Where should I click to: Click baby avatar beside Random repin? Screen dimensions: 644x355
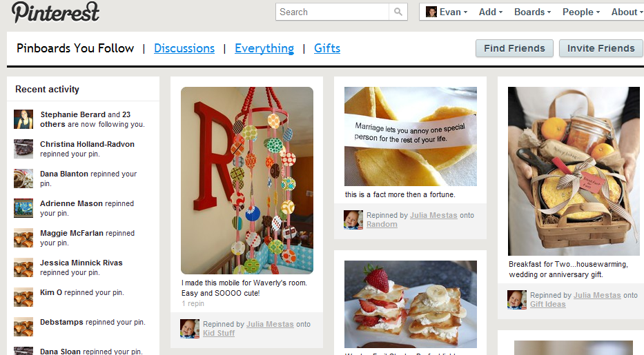[353, 220]
